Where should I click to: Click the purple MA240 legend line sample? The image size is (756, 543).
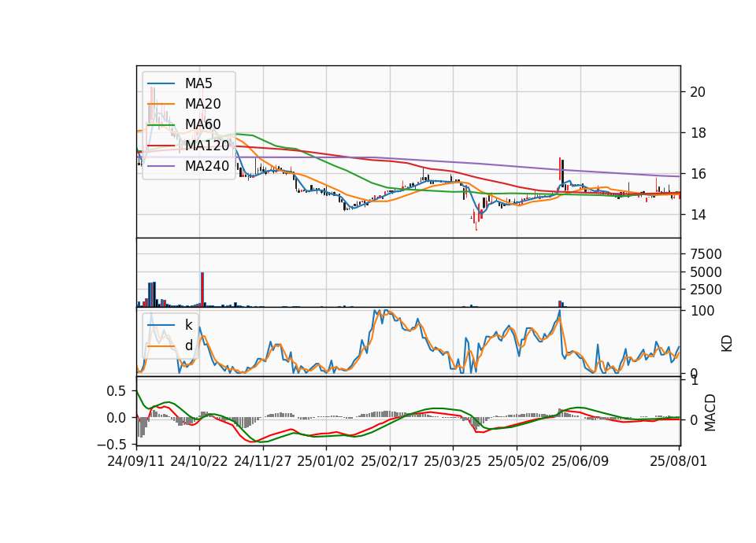pos(161,166)
